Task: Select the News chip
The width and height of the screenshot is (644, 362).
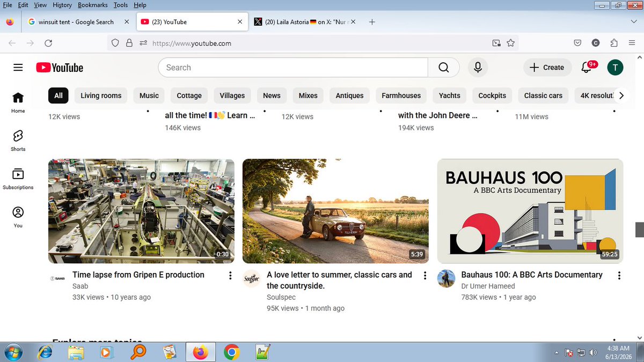Action: pos(272,95)
